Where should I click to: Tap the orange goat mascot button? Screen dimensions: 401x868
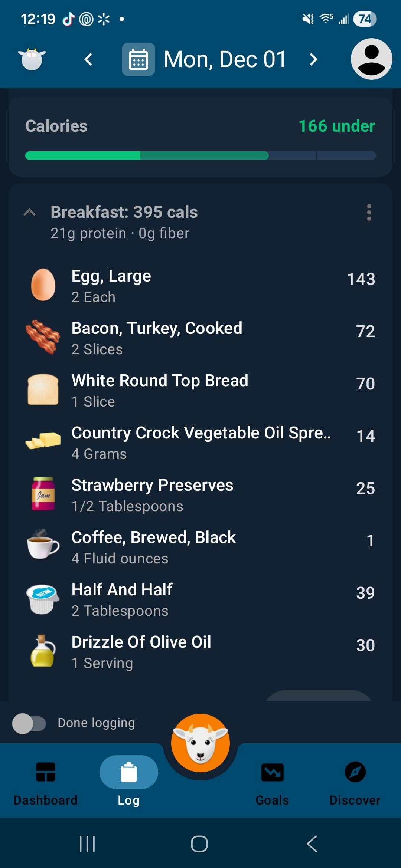tap(200, 743)
